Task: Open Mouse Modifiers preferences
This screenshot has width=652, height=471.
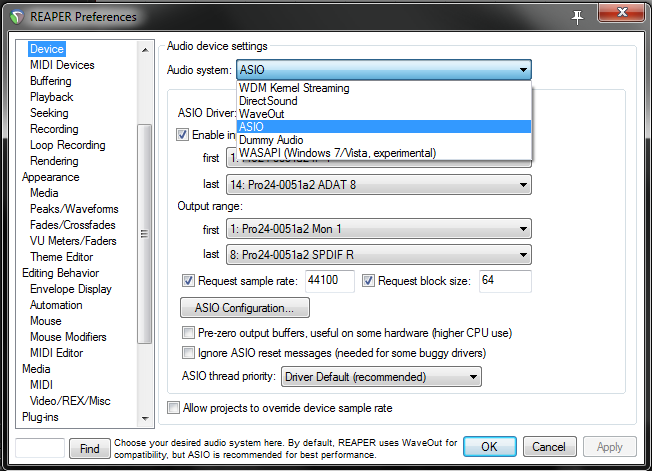Action: click(x=68, y=337)
